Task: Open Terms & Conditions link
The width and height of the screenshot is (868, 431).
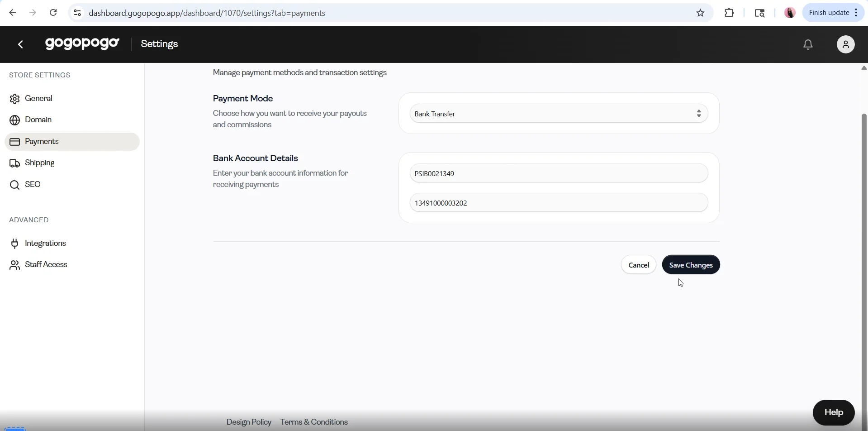Action: (314, 422)
